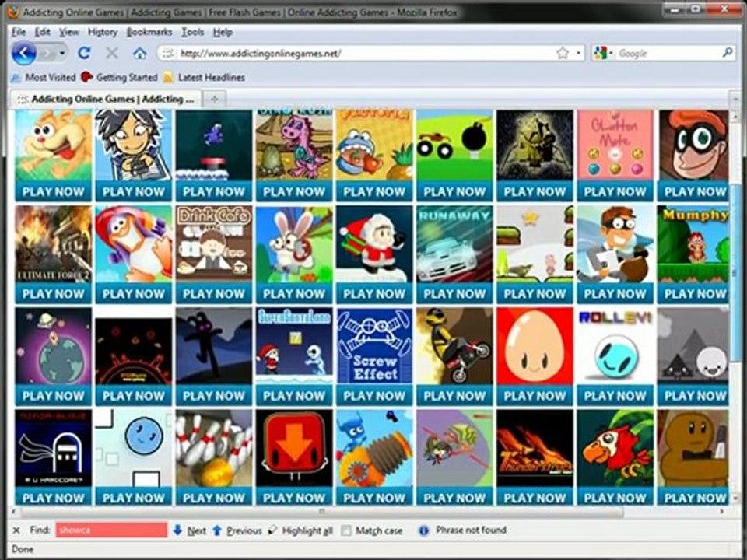
Task: Open the red egg face game thumbnail
Action: click(535, 345)
